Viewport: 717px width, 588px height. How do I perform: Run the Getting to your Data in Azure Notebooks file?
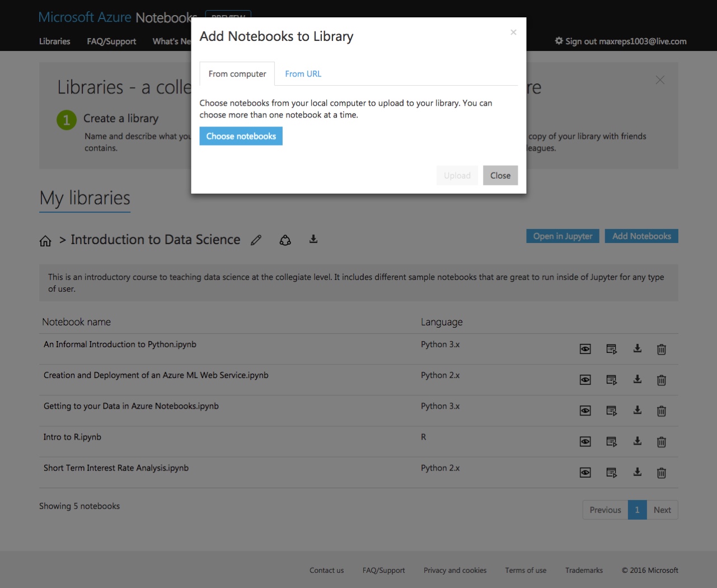coord(611,411)
